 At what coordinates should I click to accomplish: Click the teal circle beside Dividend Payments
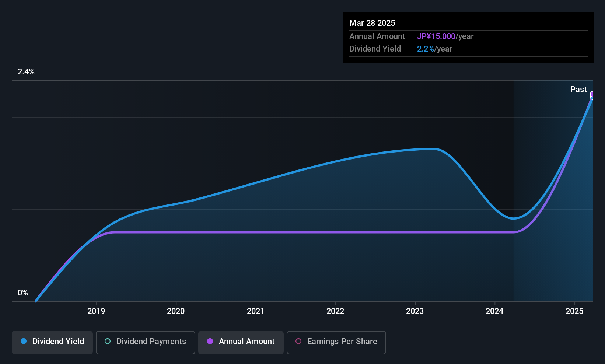108,341
